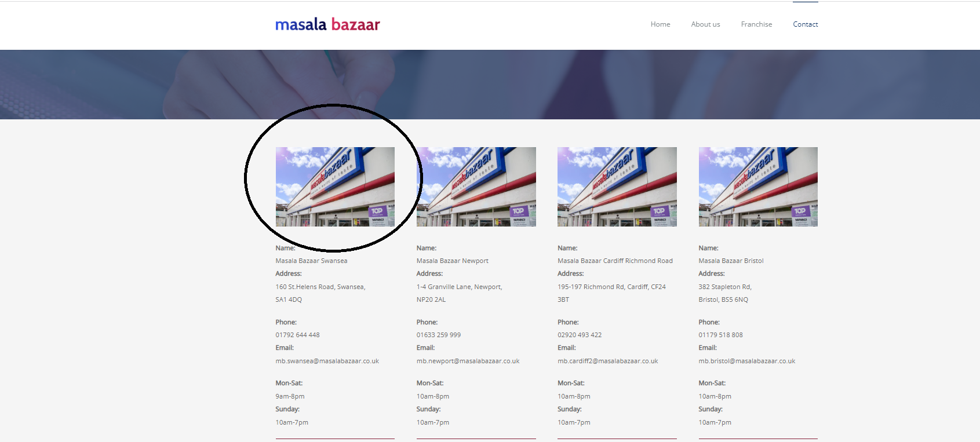Click the Bristol phone number 01179 518 808
The width and height of the screenshot is (980, 442).
[x=720, y=335]
